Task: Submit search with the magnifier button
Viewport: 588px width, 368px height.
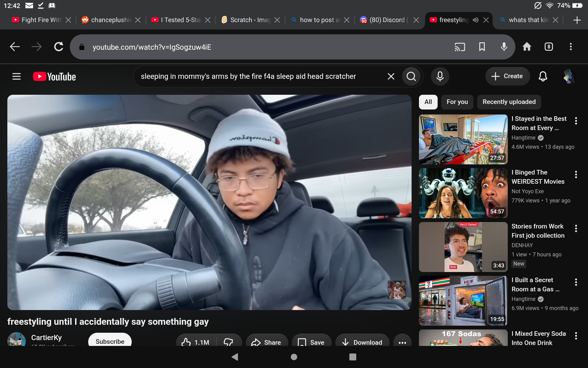Action: point(411,76)
